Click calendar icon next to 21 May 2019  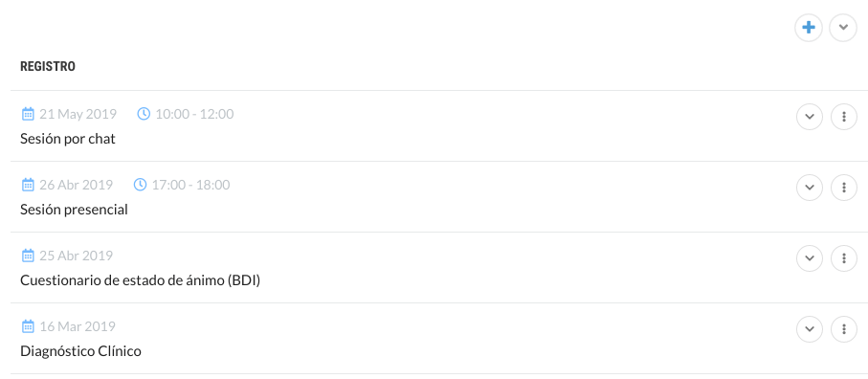[28, 114]
